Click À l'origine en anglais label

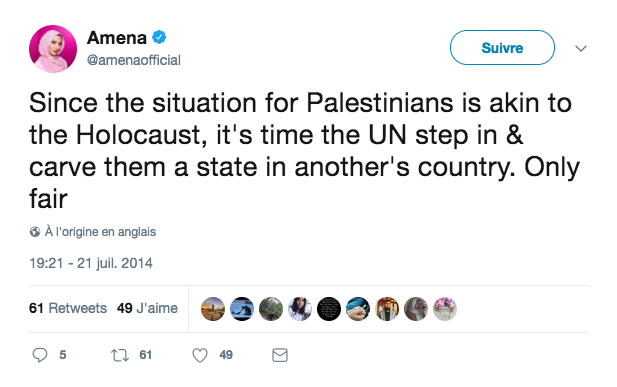(x=100, y=232)
